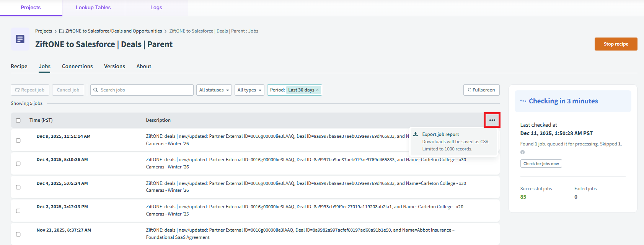Viewport: 644px width, 245px height.
Task: Click the Dec 9, 2025, 11:51:14 AM timestamp
Action: pyautogui.click(x=64, y=136)
